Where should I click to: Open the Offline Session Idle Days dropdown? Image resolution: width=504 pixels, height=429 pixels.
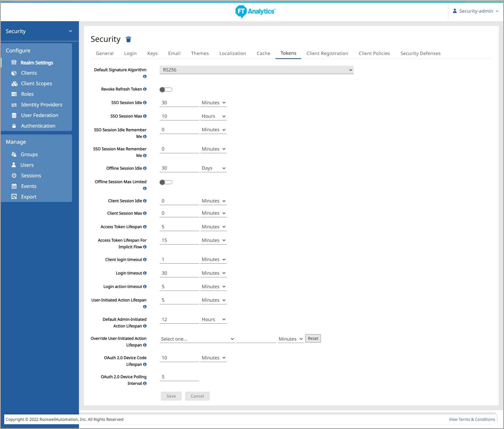(x=214, y=168)
